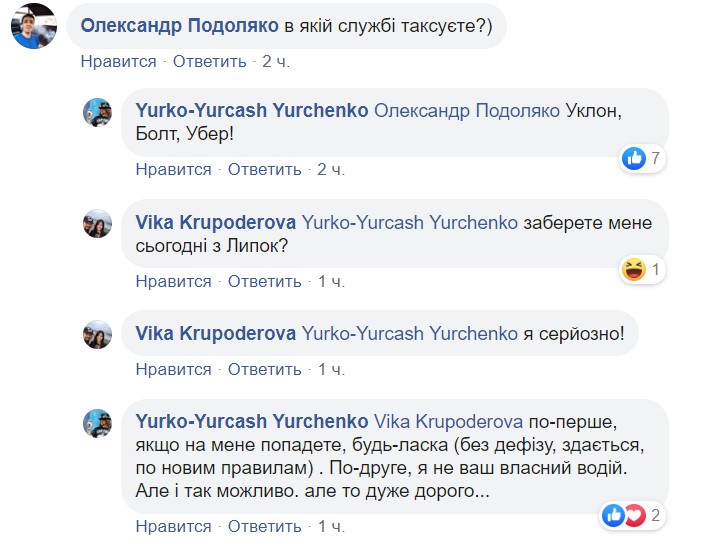Reply to Олександр Подоляко's top comment

209,62
